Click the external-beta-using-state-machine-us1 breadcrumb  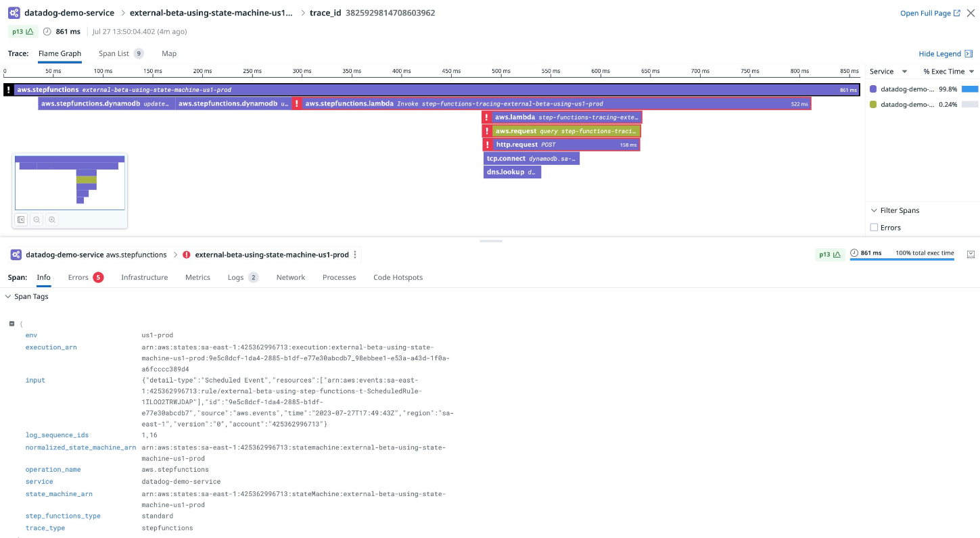tap(212, 13)
